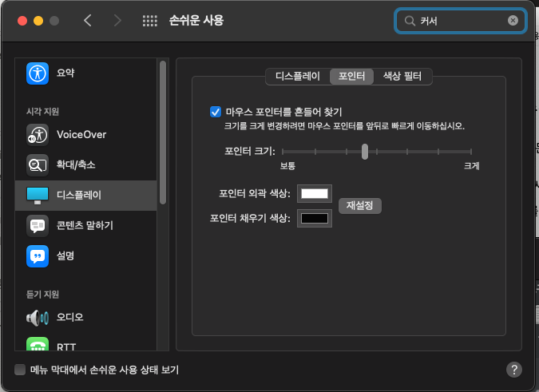The height and width of the screenshot is (392, 539).
Task: Click the 듣기 지원 section header
Action: [42, 295]
